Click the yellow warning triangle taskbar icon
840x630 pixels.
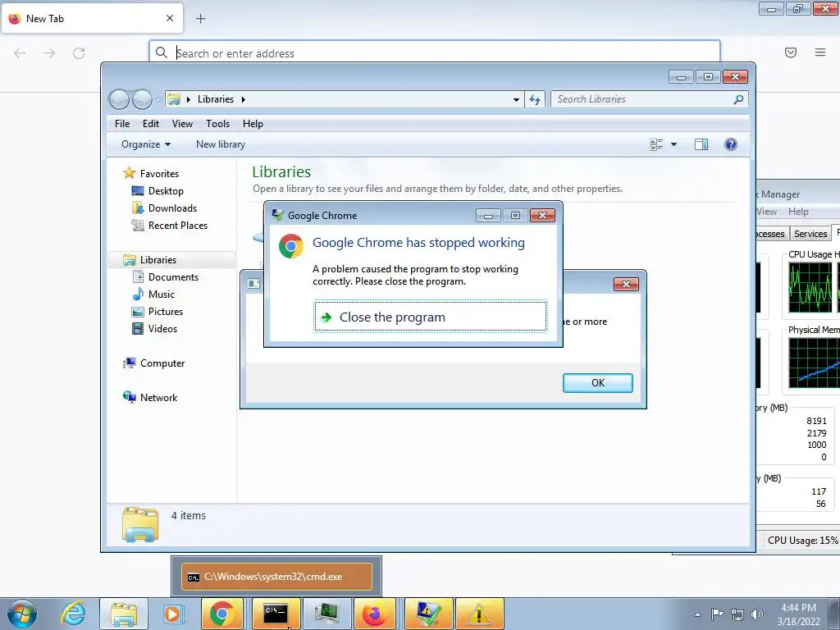click(x=479, y=614)
